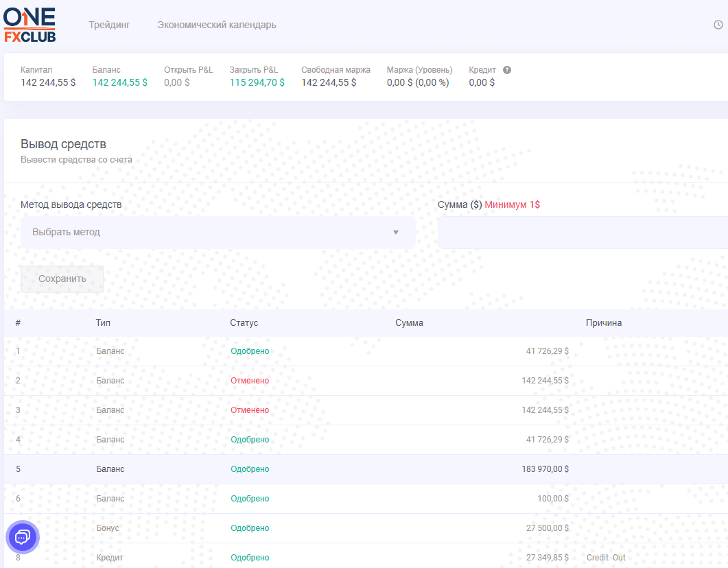Select the Бонус row of 27 500,00 $
728x568 pixels.
coord(364,528)
